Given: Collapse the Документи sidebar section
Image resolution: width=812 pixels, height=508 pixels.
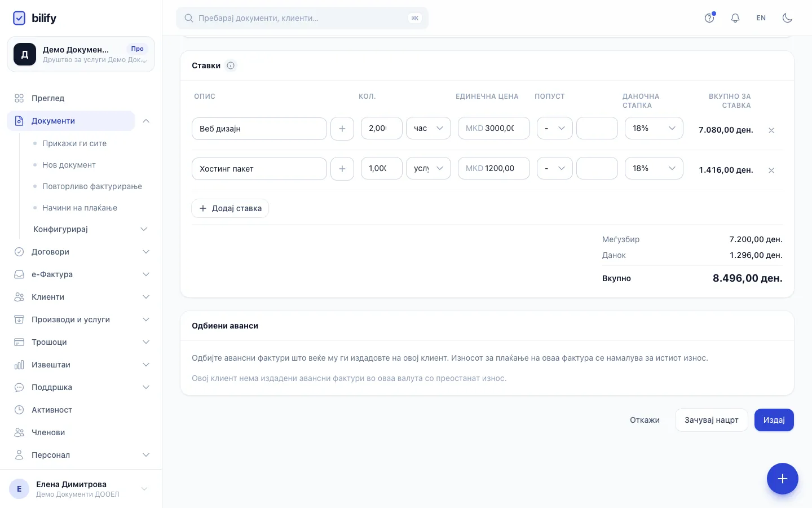Looking at the screenshot, I should coord(146,121).
